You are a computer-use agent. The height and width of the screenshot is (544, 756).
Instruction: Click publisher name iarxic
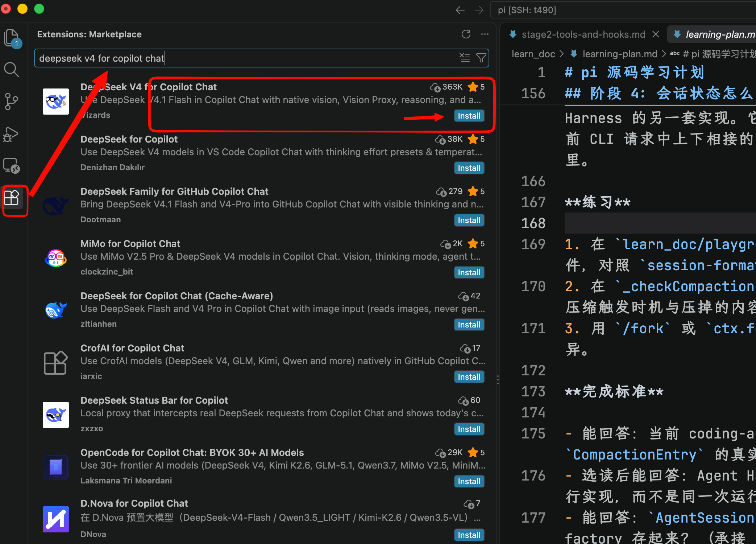tap(91, 376)
